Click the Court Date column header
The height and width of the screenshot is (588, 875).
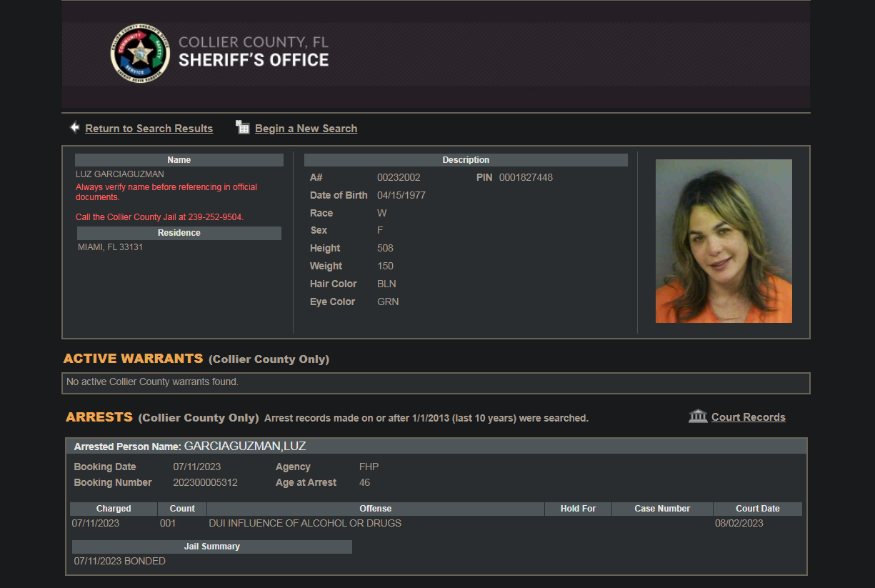757,509
